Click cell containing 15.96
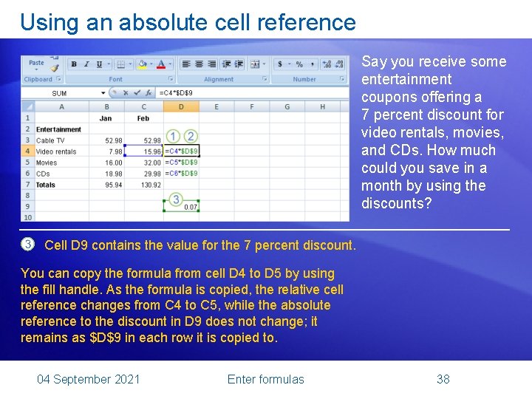Viewport: 532px width, 399px height. [144, 151]
